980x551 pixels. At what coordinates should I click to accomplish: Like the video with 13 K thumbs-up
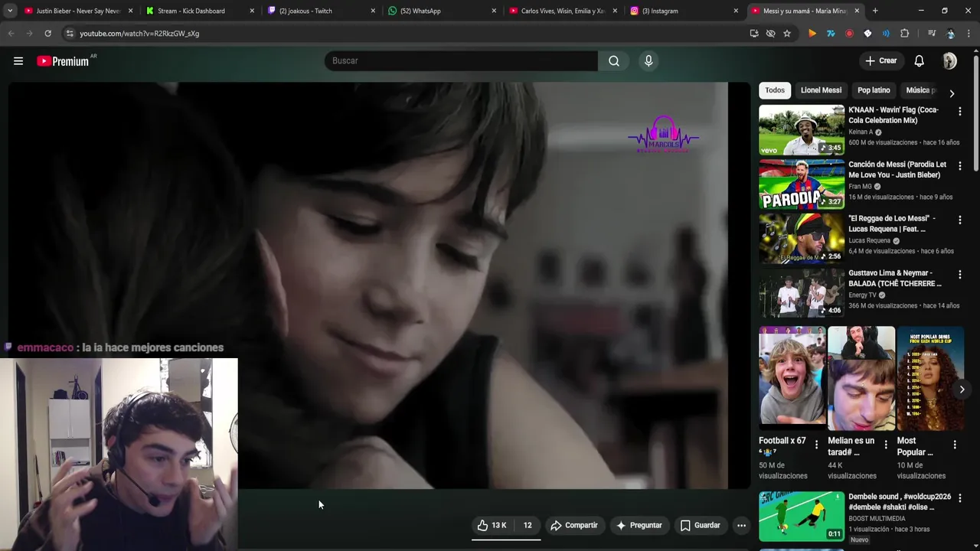pos(492,525)
